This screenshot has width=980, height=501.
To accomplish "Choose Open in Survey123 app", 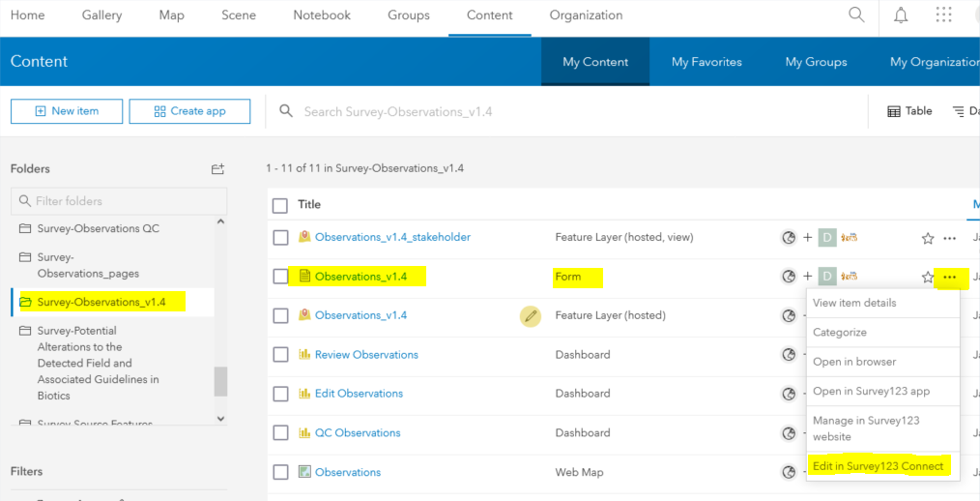I will point(871,391).
